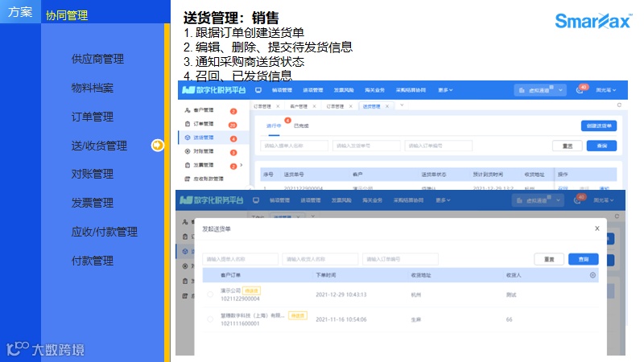Click 供应商管理 in the slide's left list
644x362 pixels.
pyautogui.click(x=97, y=59)
